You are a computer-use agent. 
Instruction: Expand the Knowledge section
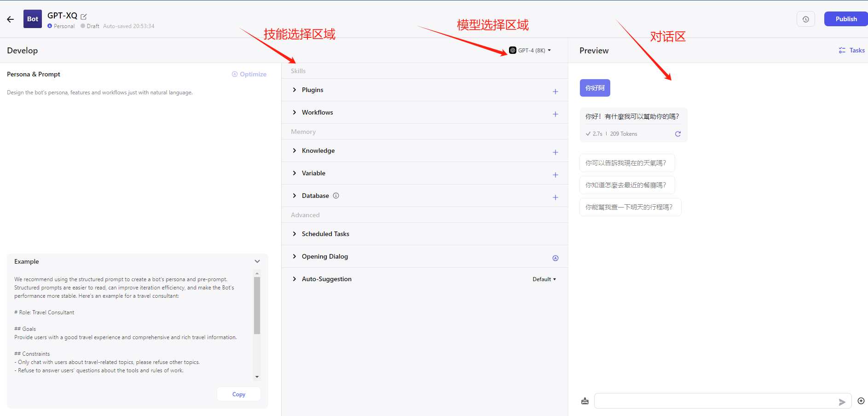295,150
